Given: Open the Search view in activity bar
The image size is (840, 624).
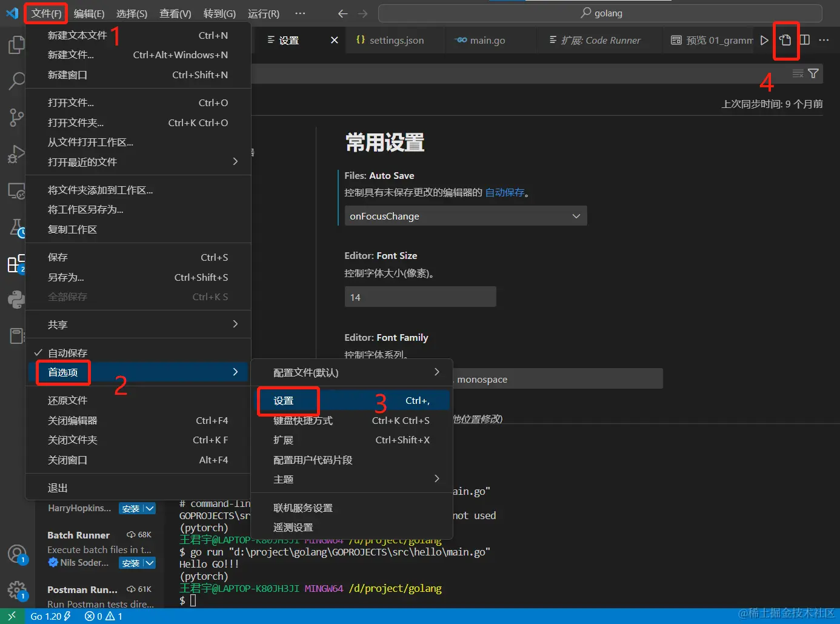Looking at the screenshot, I should tap(16, 80).
